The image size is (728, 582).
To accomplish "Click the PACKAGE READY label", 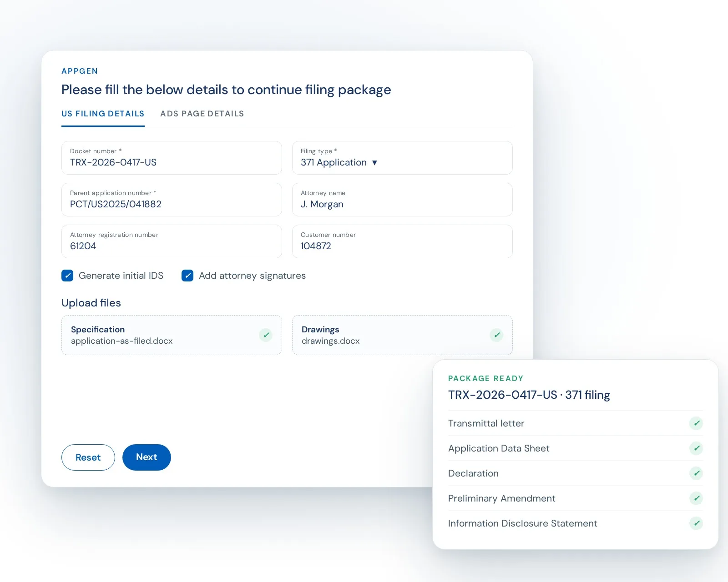I will [486, 378].
